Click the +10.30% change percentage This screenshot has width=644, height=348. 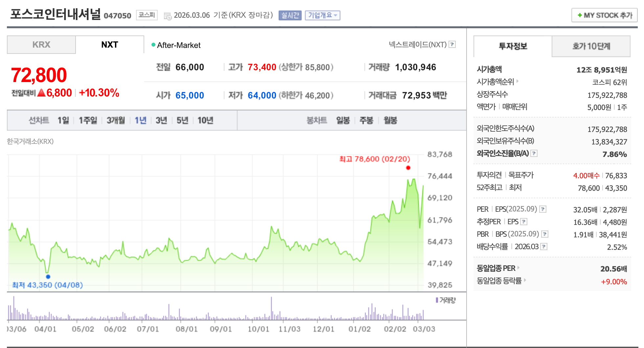point(99,93)
